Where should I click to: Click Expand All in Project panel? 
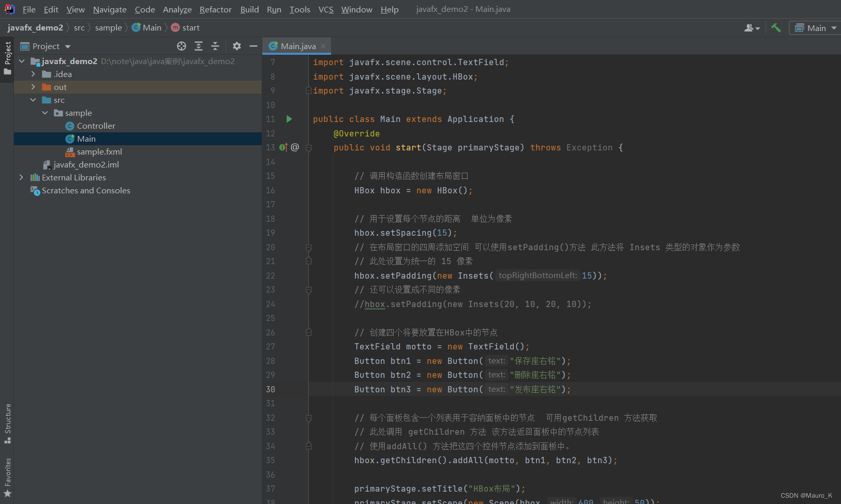[199, 46]
